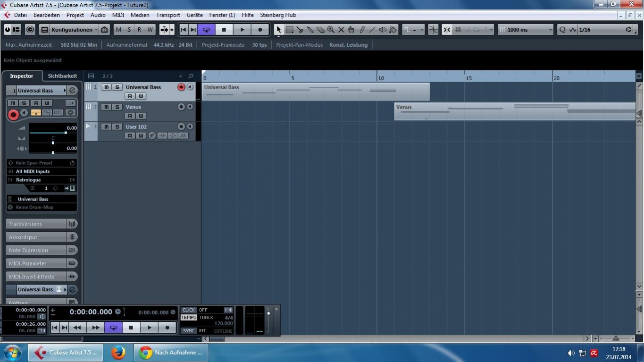
Task: Click Record in bottom transport panel
Action: pos(167,328)
